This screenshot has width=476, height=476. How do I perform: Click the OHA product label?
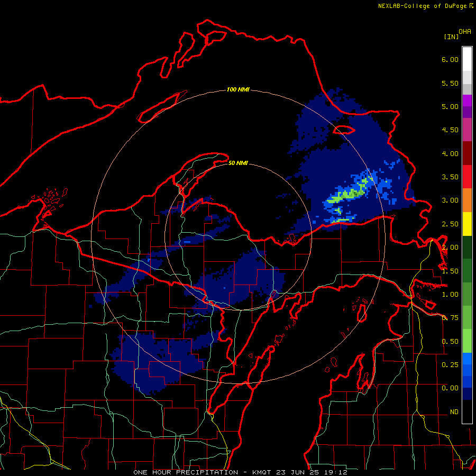pos(465,32)
